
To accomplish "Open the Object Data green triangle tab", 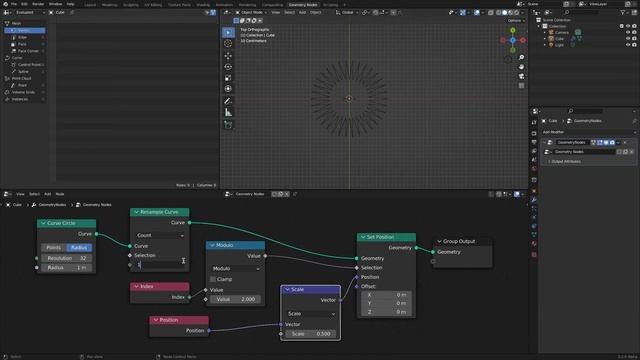I will (x=534, y=235).
